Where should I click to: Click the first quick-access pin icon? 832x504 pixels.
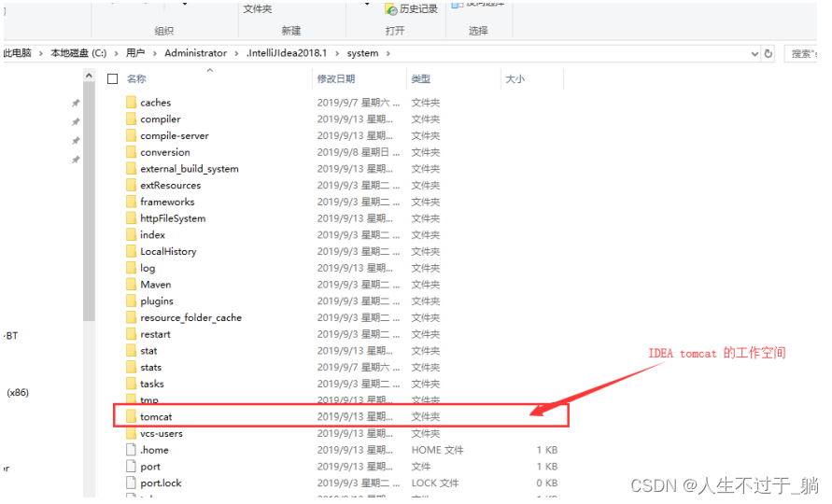pos(76,103)
